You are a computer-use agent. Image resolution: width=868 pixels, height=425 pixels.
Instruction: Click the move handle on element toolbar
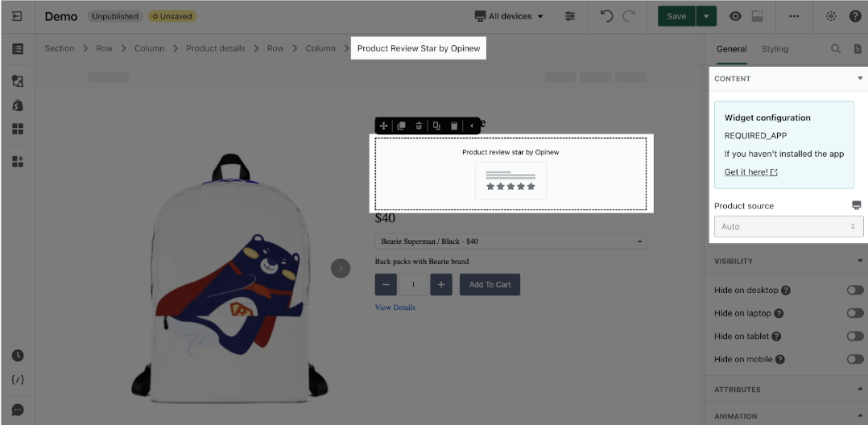[383, 126]
